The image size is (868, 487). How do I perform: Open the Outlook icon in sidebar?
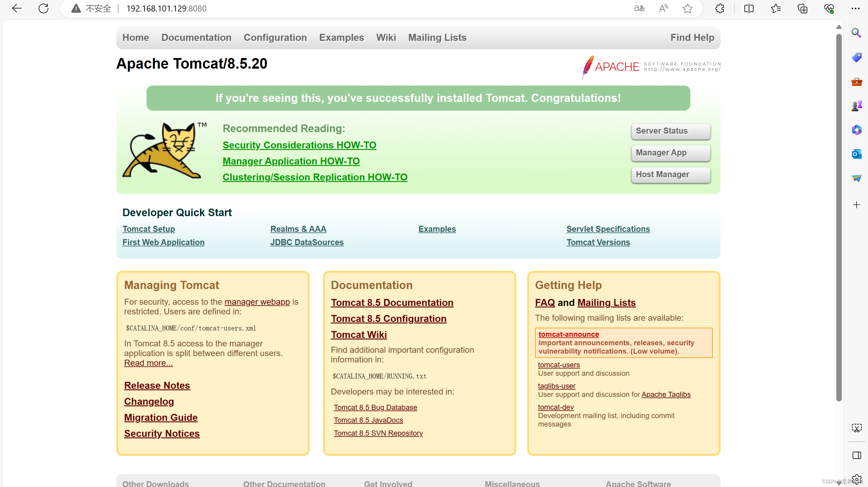[x=856, y=154]
